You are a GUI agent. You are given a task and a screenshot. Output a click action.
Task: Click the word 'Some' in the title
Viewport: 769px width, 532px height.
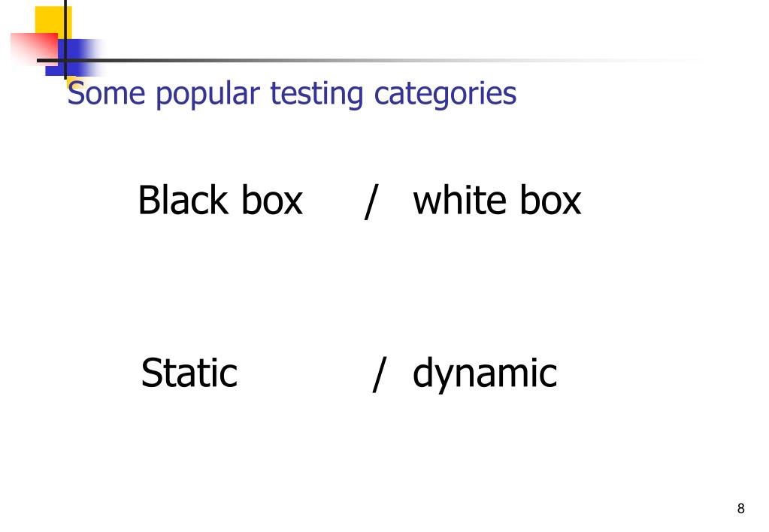[107, 93]
